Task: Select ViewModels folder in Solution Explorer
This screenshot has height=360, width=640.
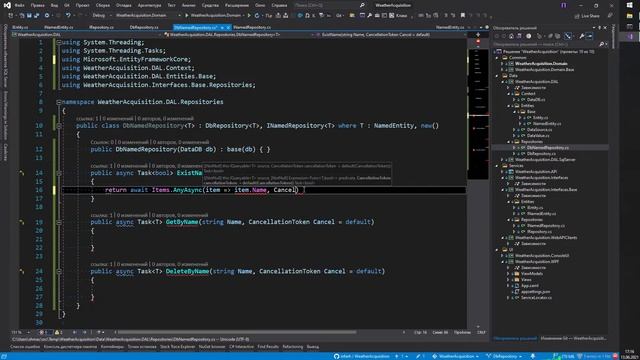Action: click(531, 273)
